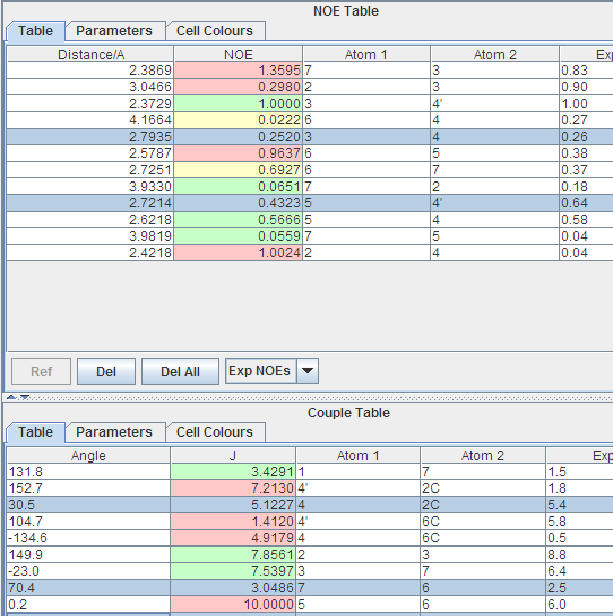The image size is (613, 616).
Task: Collapse pane with the split divider up arrow
Action: coord(11,397)
